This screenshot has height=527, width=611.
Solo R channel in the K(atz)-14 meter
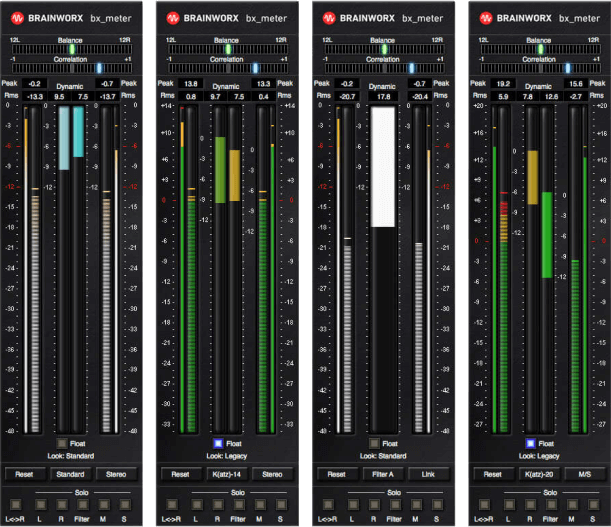click(x=218, y=504)
